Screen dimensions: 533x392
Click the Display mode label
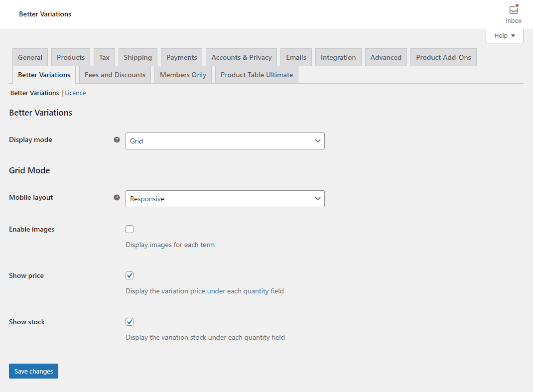pos(30,140)
